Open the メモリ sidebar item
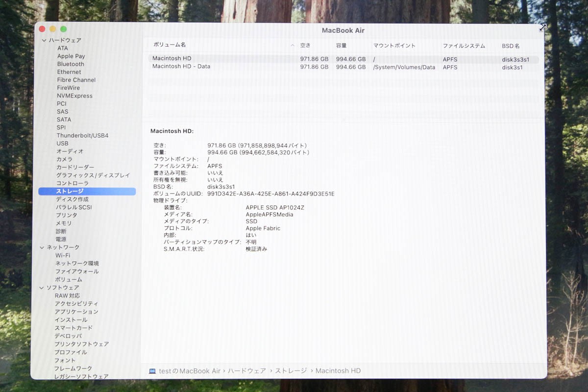 (x=64, y=223)
